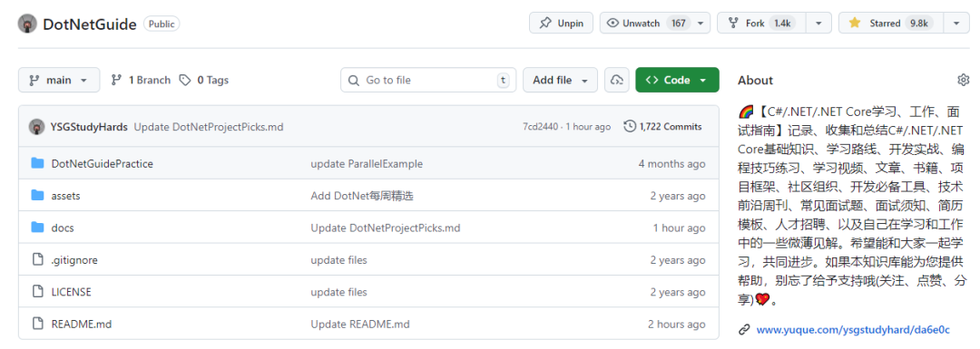The width and height of the screenshot is (980, 349).
Task: Click the docs row 1 hour ago timestamp
Action: 680,228
